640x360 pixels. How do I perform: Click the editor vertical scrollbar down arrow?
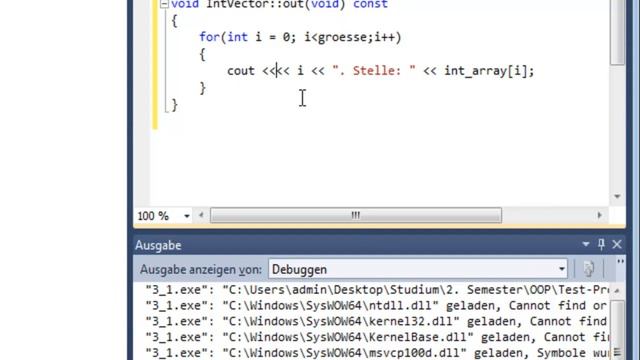(x=617, y=197)
